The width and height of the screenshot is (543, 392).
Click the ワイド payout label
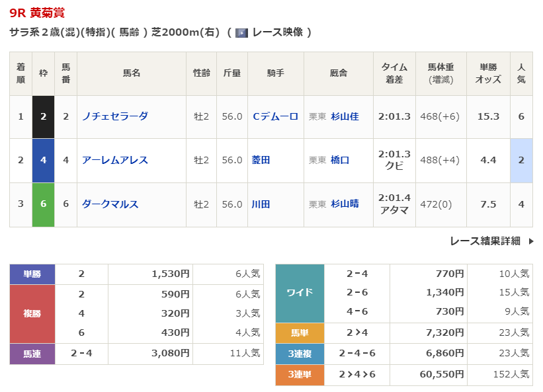tap(300, 293)
